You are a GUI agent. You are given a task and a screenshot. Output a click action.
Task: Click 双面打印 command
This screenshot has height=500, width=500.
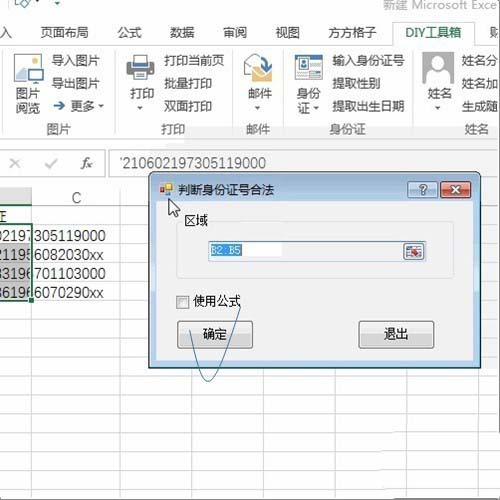tap(188, 106)
